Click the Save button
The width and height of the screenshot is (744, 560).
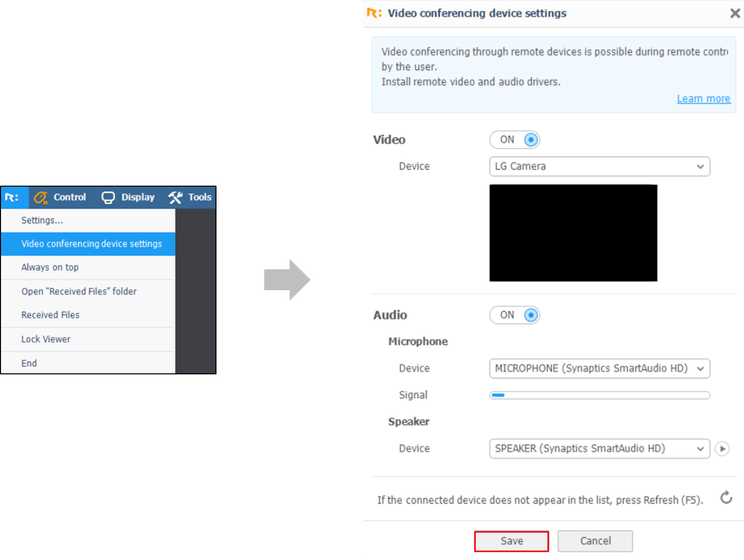511,541
